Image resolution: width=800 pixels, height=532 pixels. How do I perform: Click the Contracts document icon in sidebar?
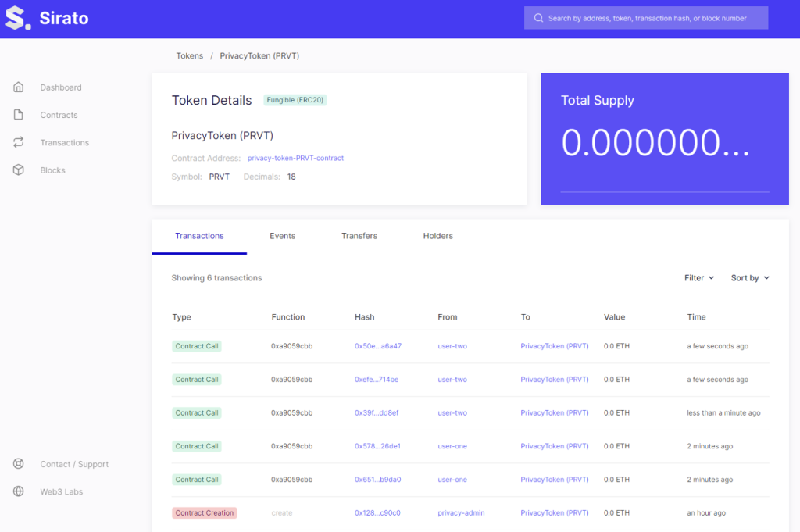19,115
